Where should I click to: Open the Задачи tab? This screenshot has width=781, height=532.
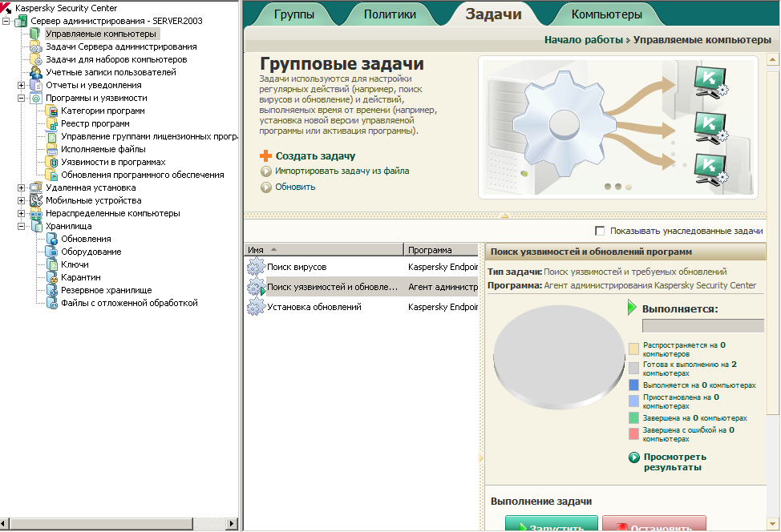coord(493,14)
